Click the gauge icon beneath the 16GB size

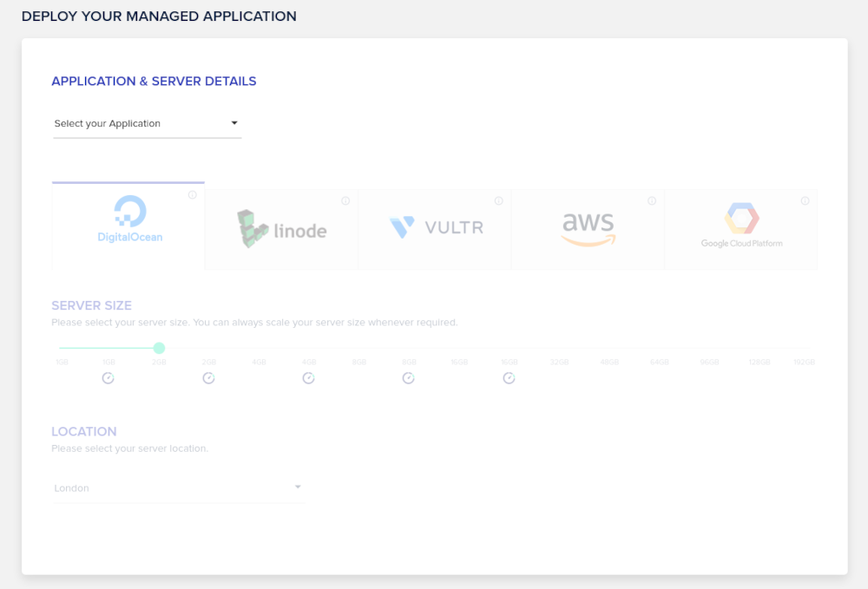tap(509, 378)
